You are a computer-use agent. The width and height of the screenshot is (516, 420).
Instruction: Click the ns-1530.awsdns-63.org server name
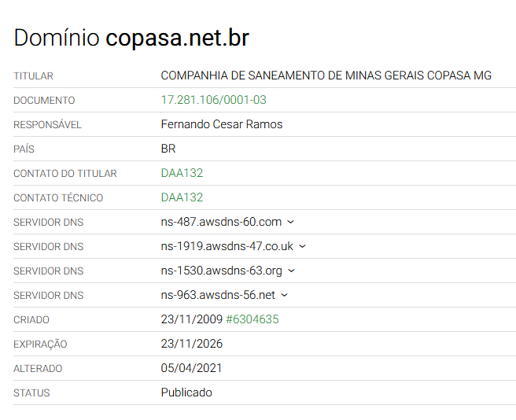coord(221,271)
